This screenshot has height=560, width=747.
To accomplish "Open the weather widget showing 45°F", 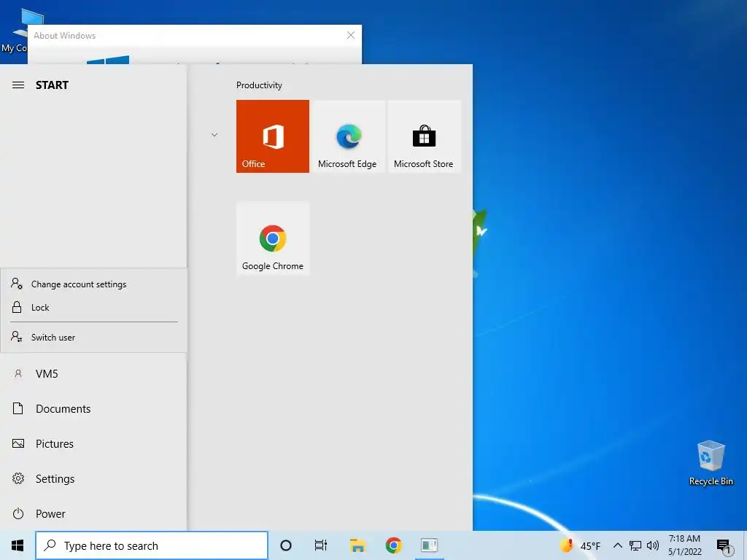I will (580, 545).
